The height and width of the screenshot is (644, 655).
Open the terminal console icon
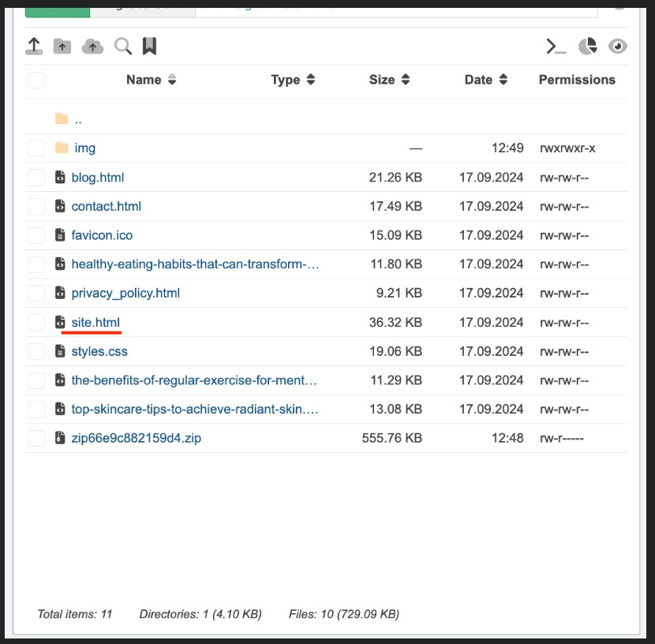pyautogui.click(x=556, y=47)
